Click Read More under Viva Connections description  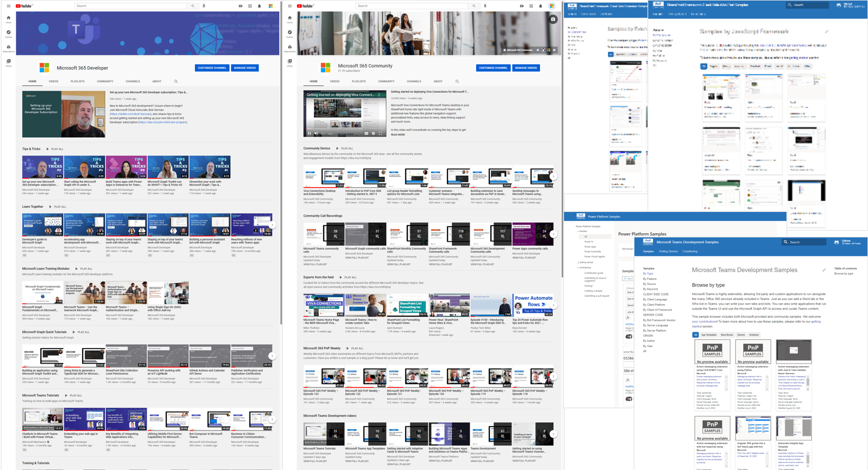(398, 135)
